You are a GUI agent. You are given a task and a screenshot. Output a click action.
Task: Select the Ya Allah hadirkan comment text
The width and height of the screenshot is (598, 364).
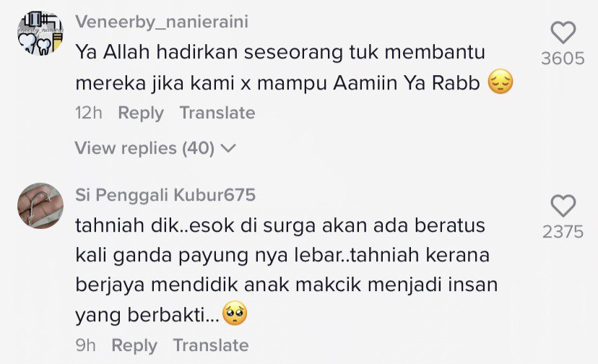coord(295,67)
